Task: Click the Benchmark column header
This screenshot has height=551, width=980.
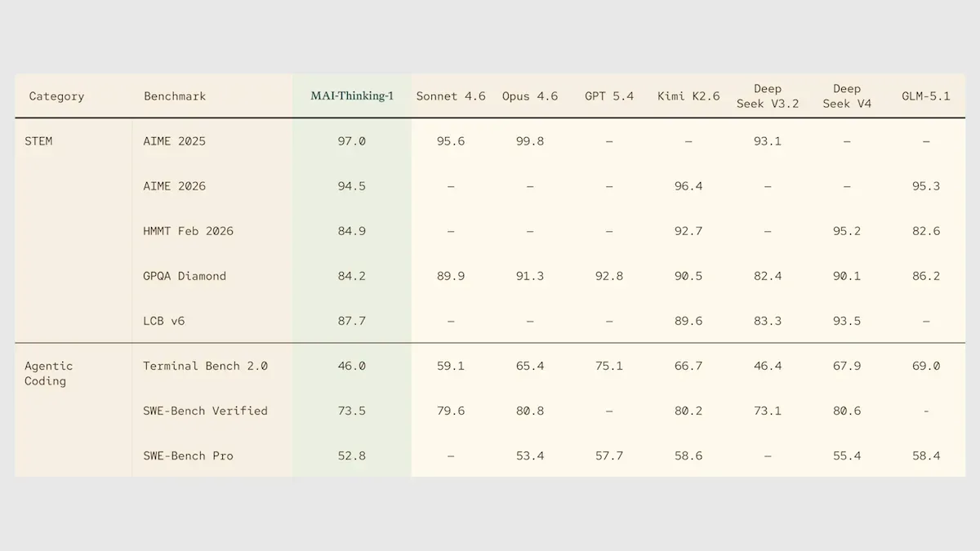Action: [x=175, y=96]
